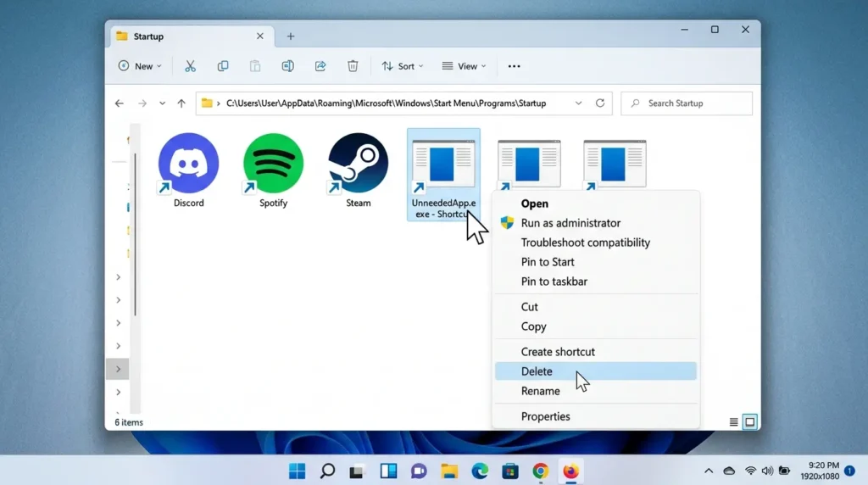Image resolution: width=868 pixels, height=485 pixels.
Task: Open File Explorer from taskbar
Action: tap(449, 471)
